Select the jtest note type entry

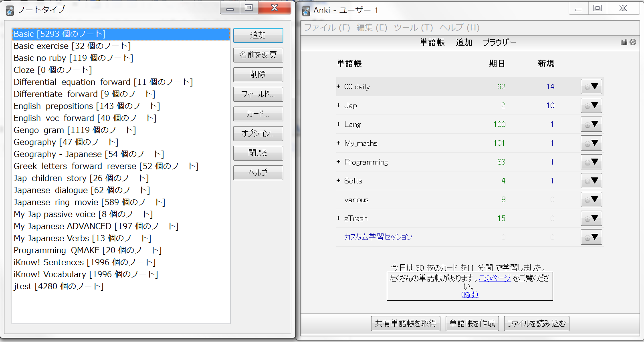(59, 286)
